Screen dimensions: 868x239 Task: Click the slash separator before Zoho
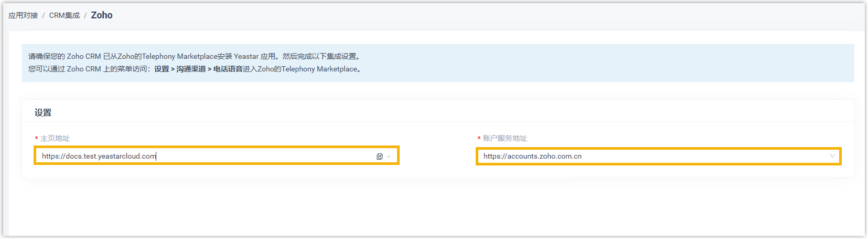tap(85, 16)
